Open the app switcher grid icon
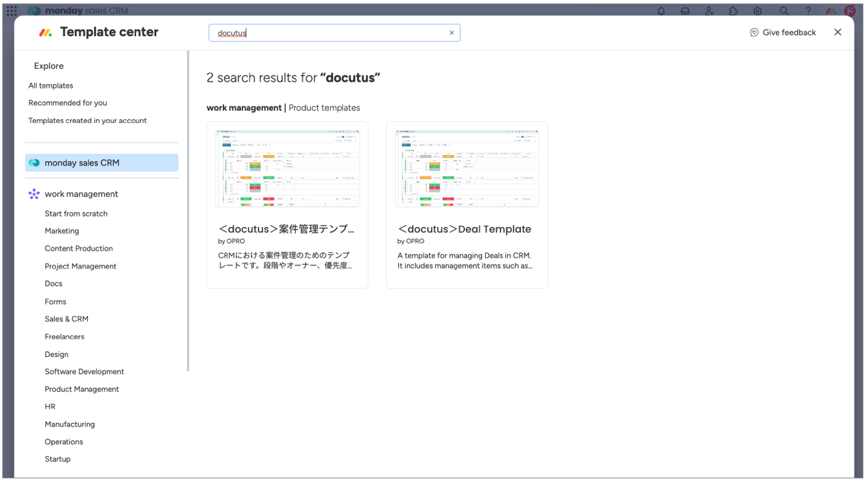The width and height of the screenshot is (868, 483). [x=12, y=11]
